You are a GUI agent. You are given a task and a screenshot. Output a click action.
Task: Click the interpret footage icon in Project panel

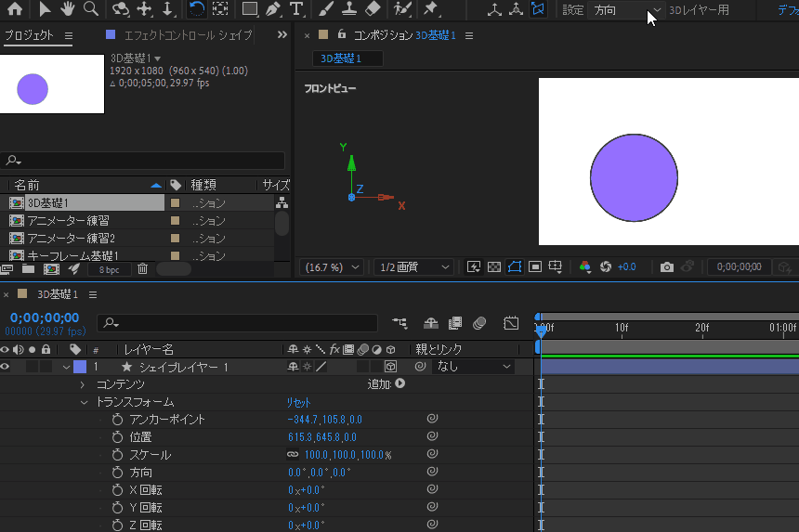7,269
